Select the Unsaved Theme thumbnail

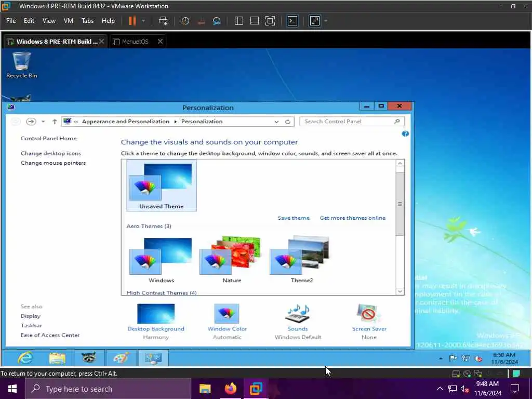pyautogui.click(x=162, y=185)
